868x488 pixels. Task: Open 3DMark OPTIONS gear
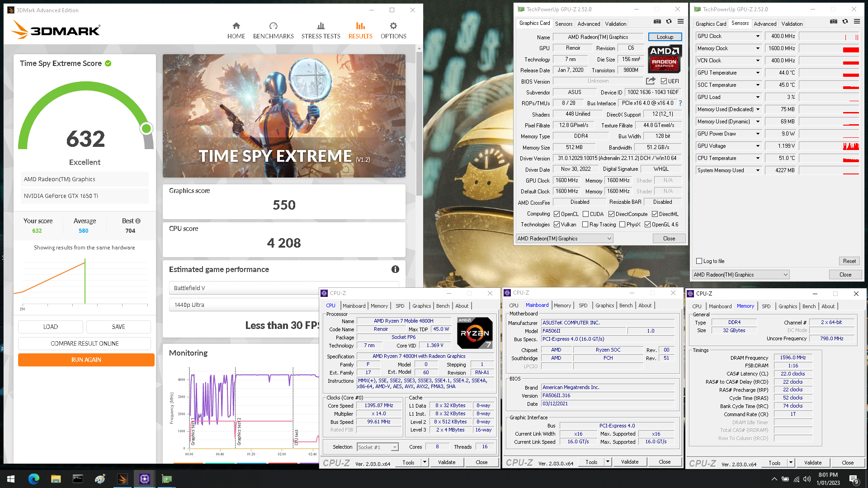(x=393, y=31)
